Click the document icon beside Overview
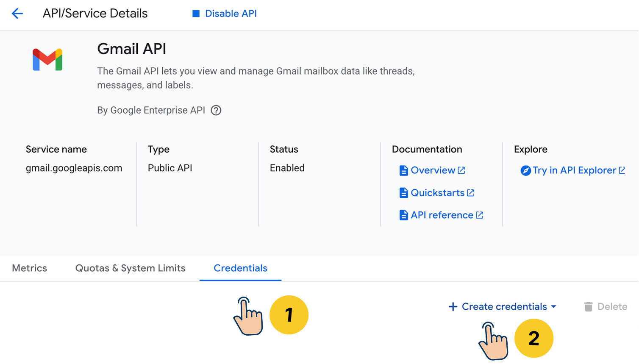Image resolution: width=639 pixels, height=364 pixels. click(x=404, y=170)
